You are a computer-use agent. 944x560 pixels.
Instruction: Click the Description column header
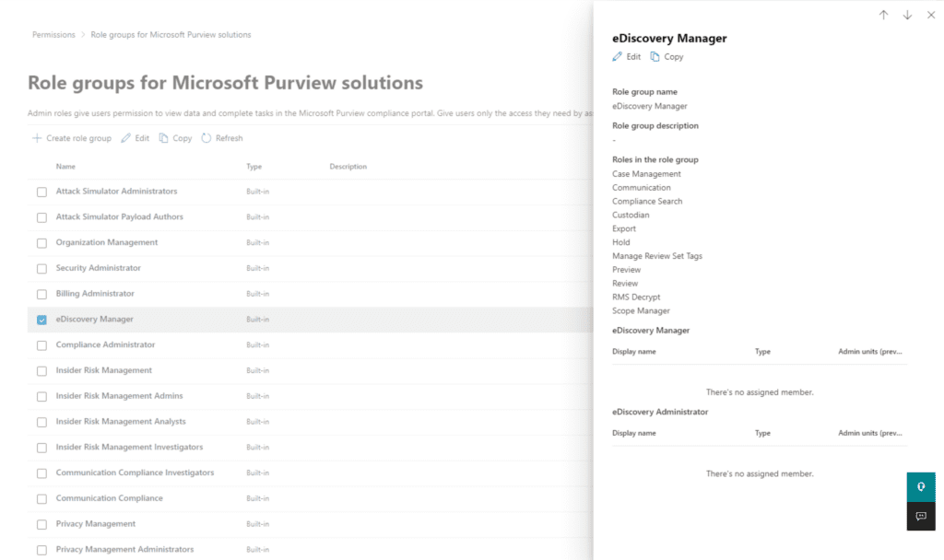pos(348,167)
